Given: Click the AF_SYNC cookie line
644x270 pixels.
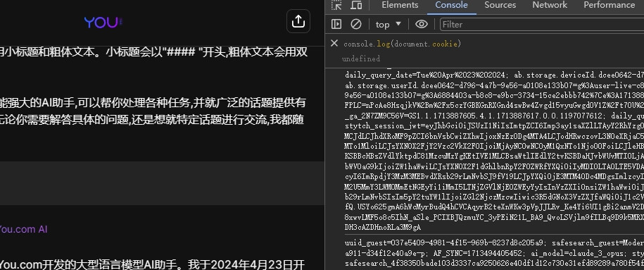Looking at the screenshot, I should tap(495, 252).
